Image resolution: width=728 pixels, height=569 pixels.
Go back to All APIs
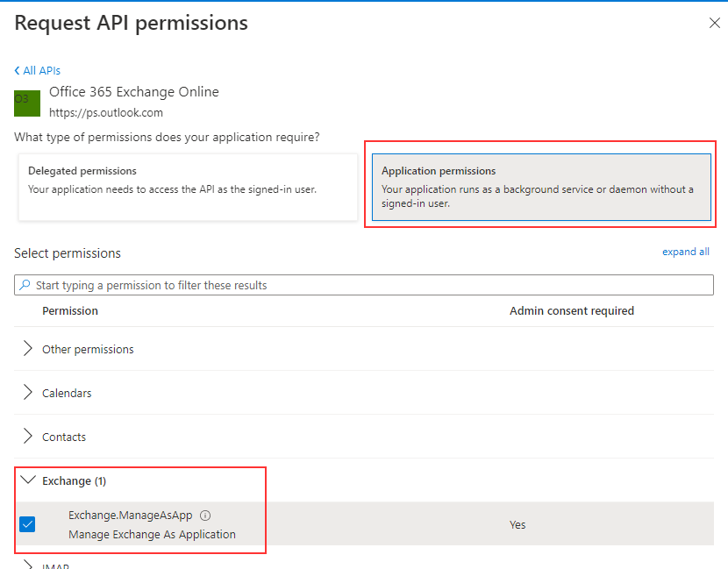37,70
